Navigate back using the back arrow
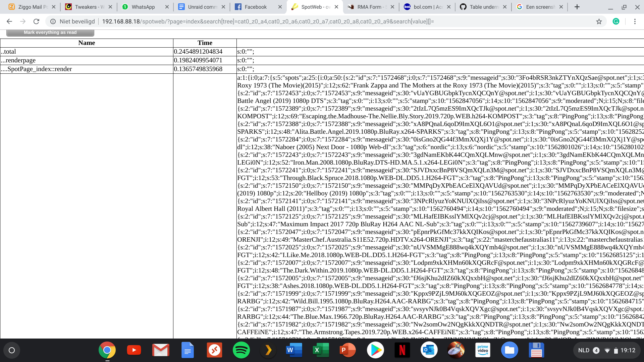Viewport: 644px width, 362px height. (9, 21)
